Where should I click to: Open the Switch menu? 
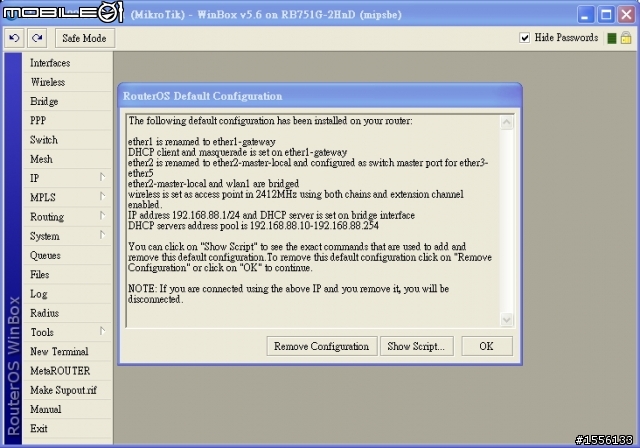tap(67, 140)
